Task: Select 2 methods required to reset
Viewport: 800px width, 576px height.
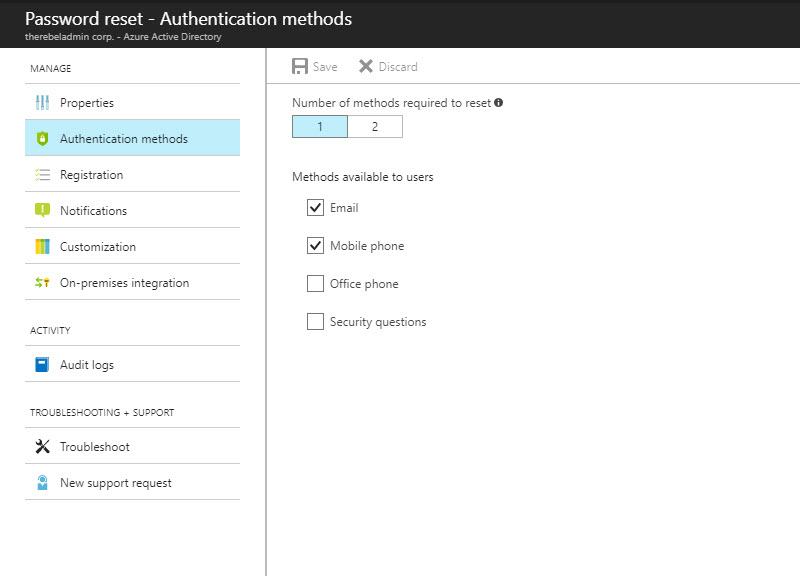Action: point(375,127)
